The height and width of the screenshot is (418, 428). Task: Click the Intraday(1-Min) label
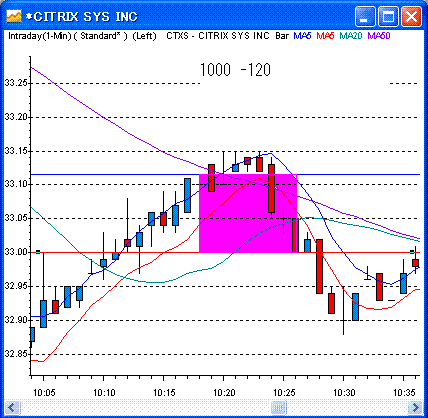point(40,36)
